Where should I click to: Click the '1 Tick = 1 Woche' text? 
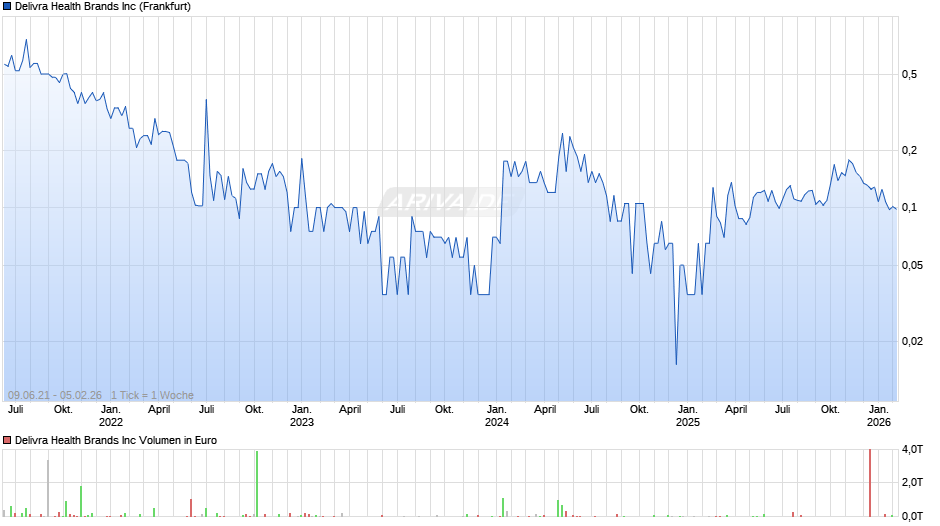pyautogui.click(x=152, y=395)
